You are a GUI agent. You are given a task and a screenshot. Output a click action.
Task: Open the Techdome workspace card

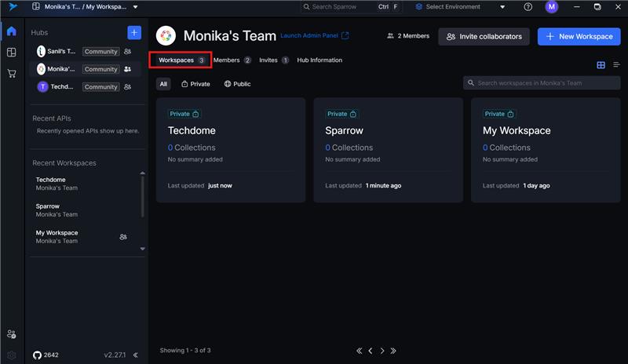click(x=231, y=150)
